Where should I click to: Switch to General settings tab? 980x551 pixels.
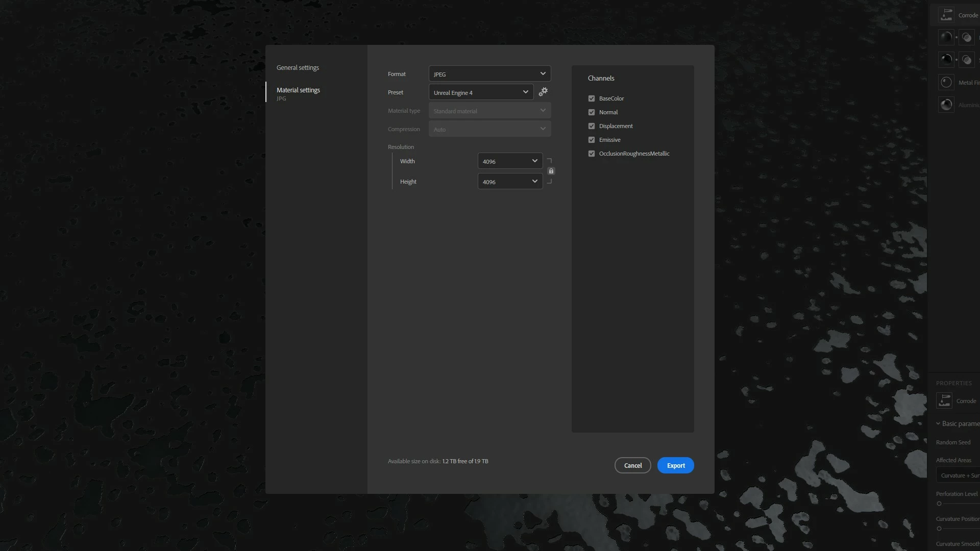298,67
